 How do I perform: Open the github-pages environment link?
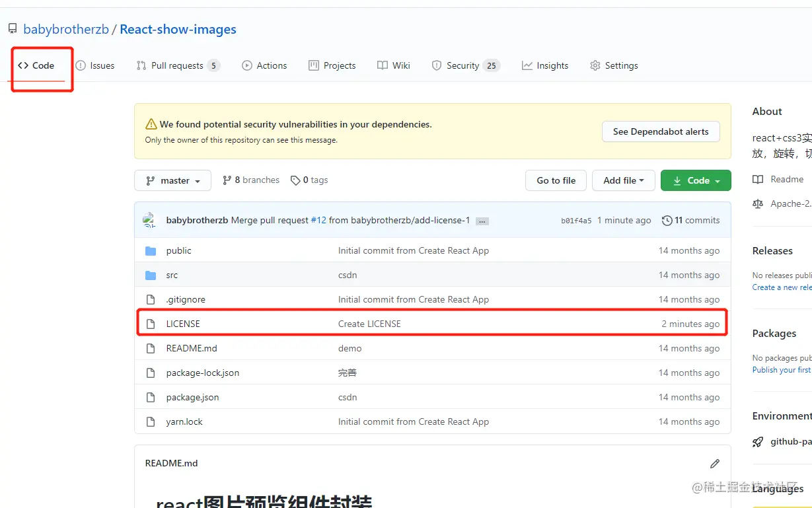791,441
